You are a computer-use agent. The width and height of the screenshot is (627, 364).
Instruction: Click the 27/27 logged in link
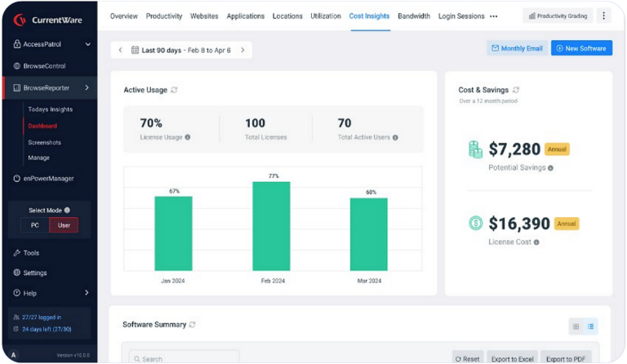(42, 317)
